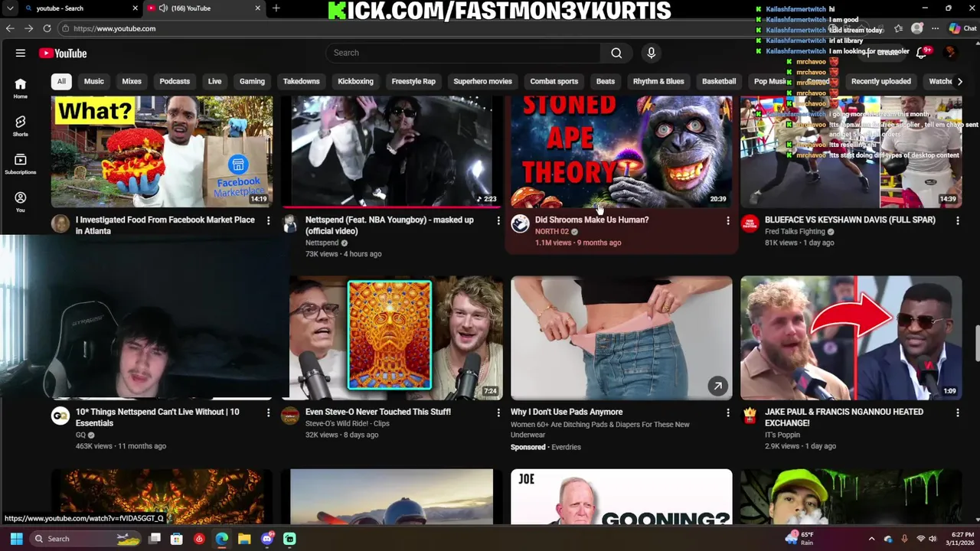
Task: Open Edge settings and more menu
Action: [x=935, y=28]
